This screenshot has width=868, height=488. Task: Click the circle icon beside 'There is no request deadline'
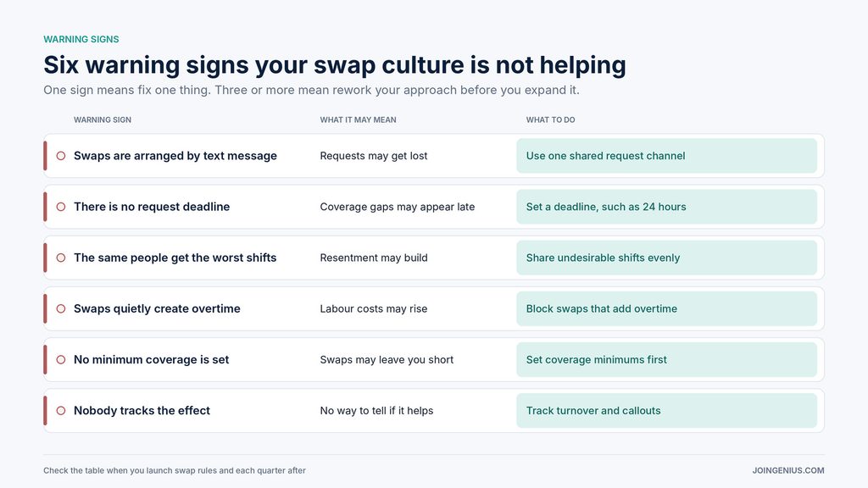61,207
